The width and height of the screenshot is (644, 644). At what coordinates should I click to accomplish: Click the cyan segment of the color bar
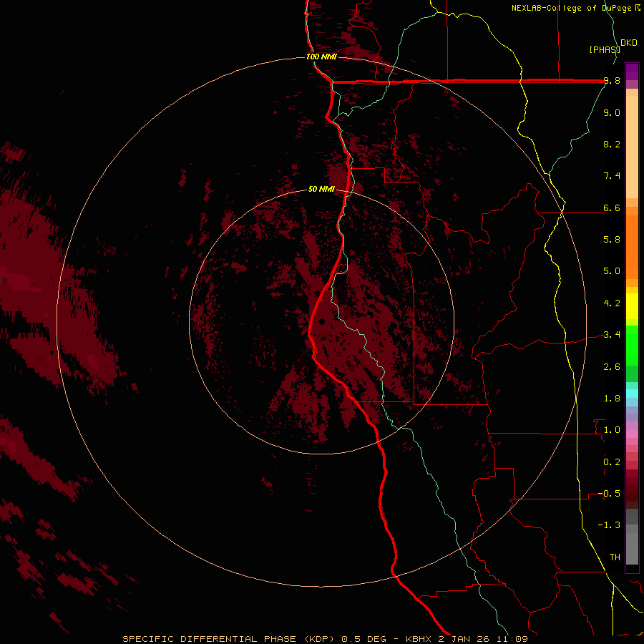(632, 393)
